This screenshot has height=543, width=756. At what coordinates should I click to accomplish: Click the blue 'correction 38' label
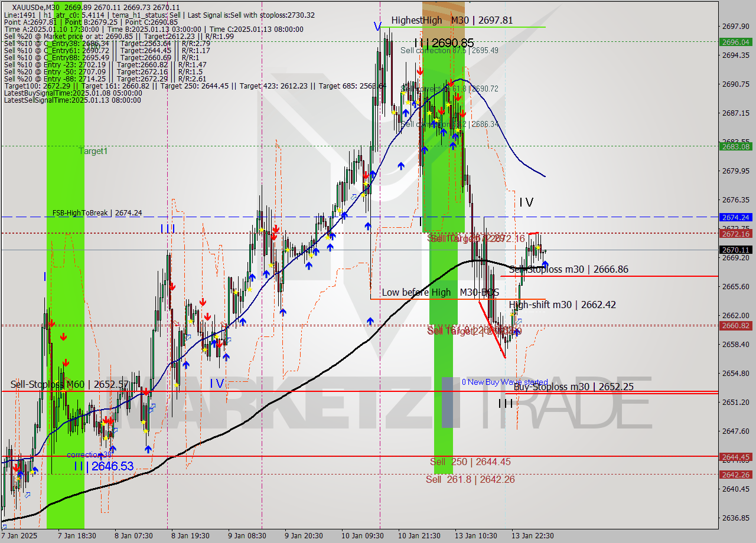[x=89, y=454]
